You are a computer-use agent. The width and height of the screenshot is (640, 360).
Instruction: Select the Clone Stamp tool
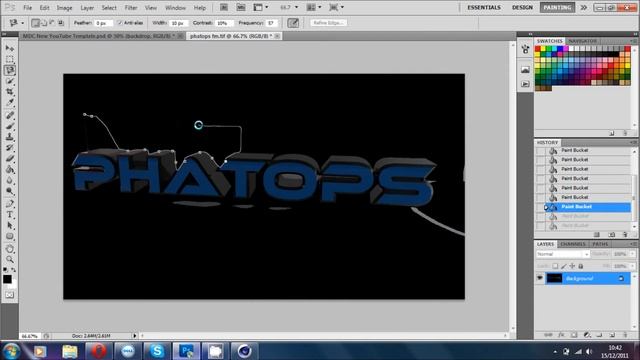point(10,137)
